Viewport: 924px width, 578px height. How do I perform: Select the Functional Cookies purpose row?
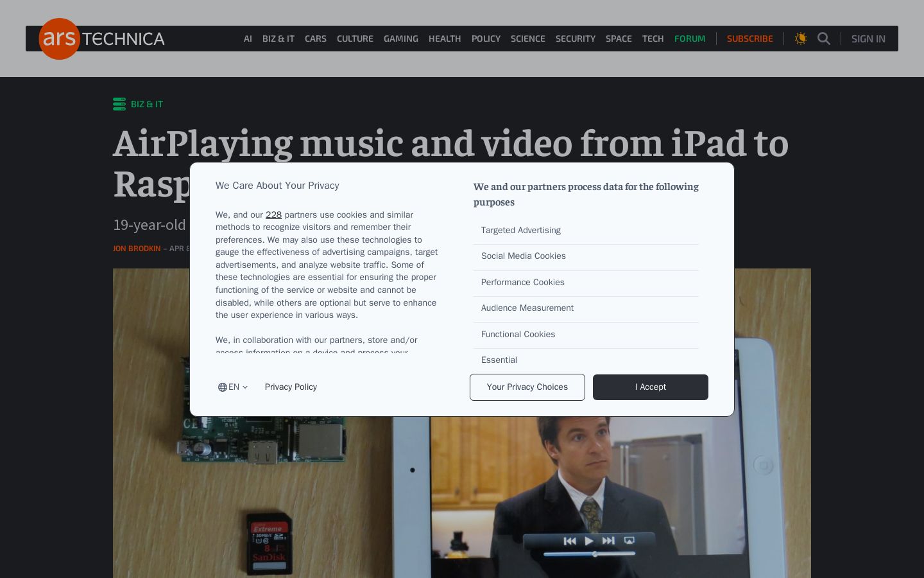[586, 335]
